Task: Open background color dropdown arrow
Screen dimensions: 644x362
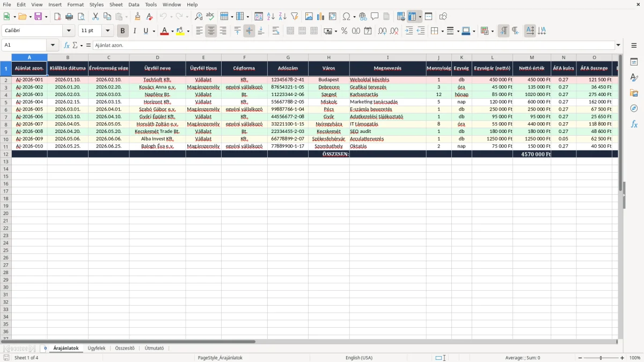Action: pos(188,31)
